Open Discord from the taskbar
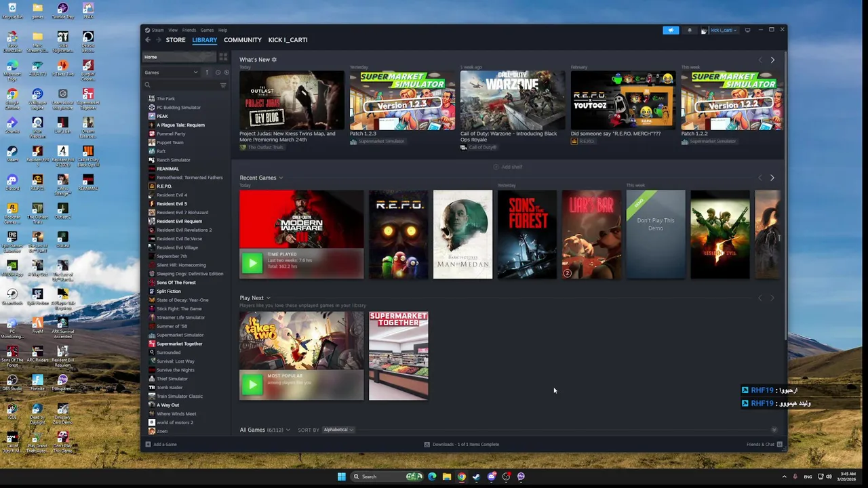The image size is (868, 488). coord(492,476)
